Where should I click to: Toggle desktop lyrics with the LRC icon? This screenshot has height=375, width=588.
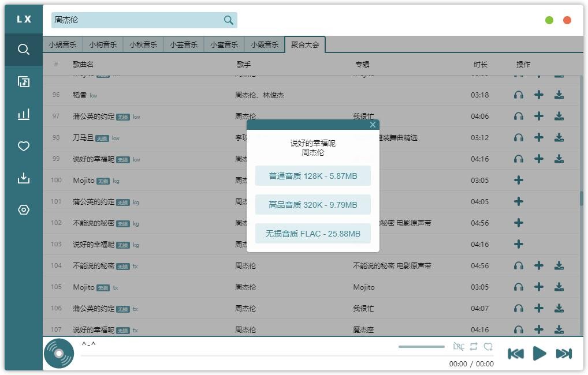tap(459, 347)
